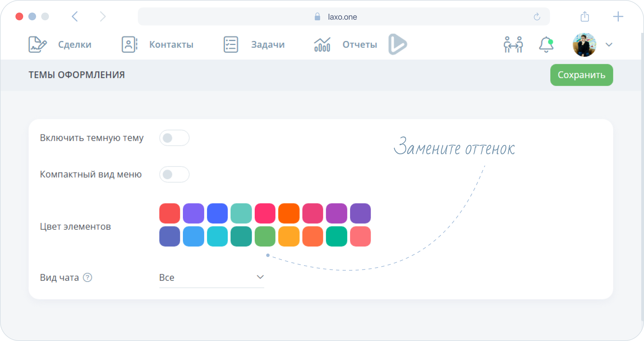Screen dimensions: 644x341
Task: Toggle Компактный вид меню switch
Action: (174, 174)
